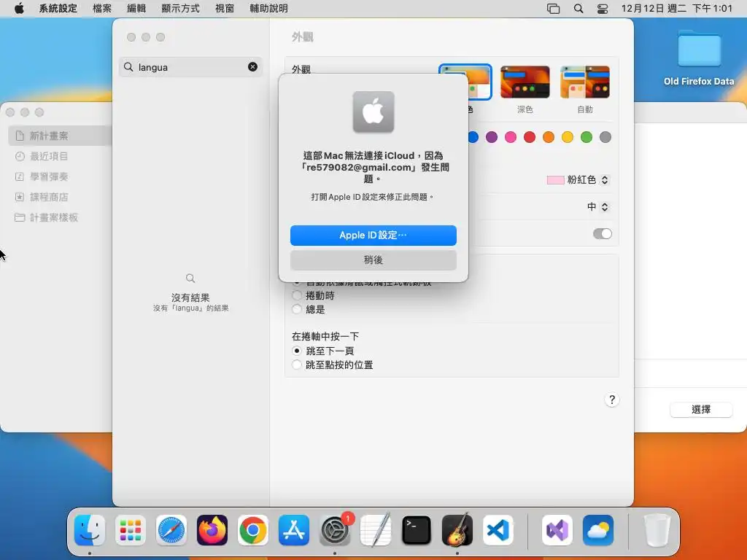Screen dimensions: 747x560
Task: Select the 深色 dark appearance thumbnail
Action: pyautogui.click(x=525, y=82)
